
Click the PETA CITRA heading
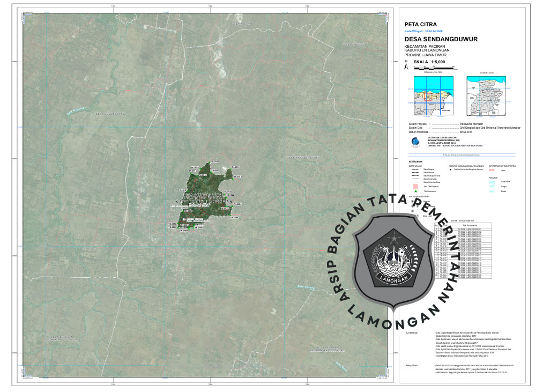[x=420, y=25]
